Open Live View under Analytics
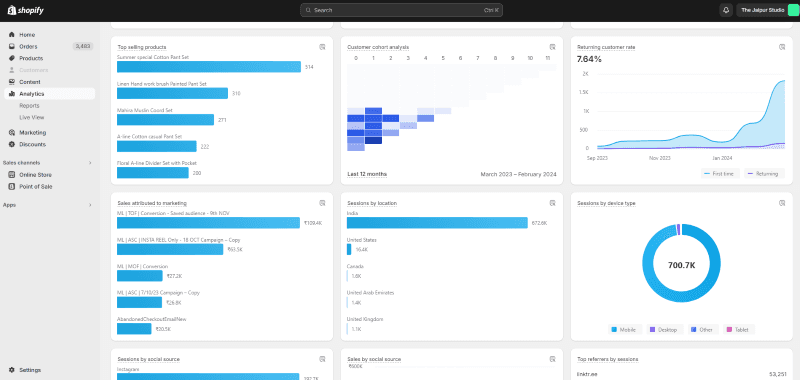 coord(32,117)
